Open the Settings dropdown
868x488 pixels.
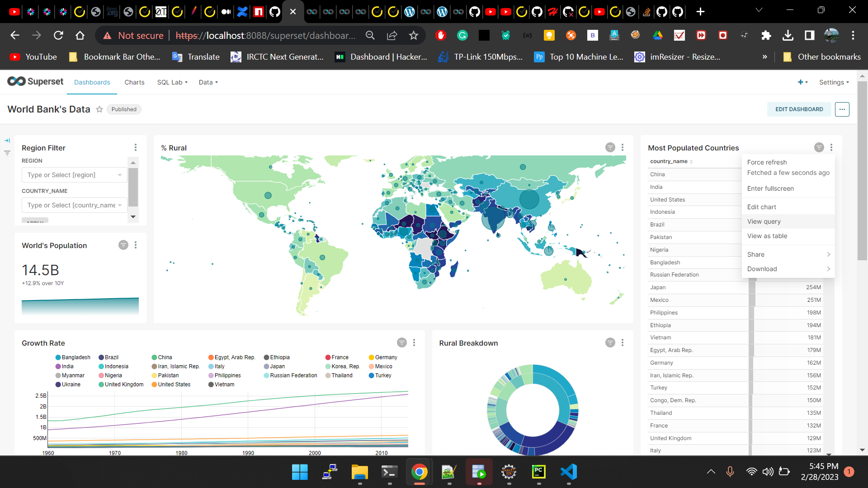pyautogui.click(x=834, y=82)
